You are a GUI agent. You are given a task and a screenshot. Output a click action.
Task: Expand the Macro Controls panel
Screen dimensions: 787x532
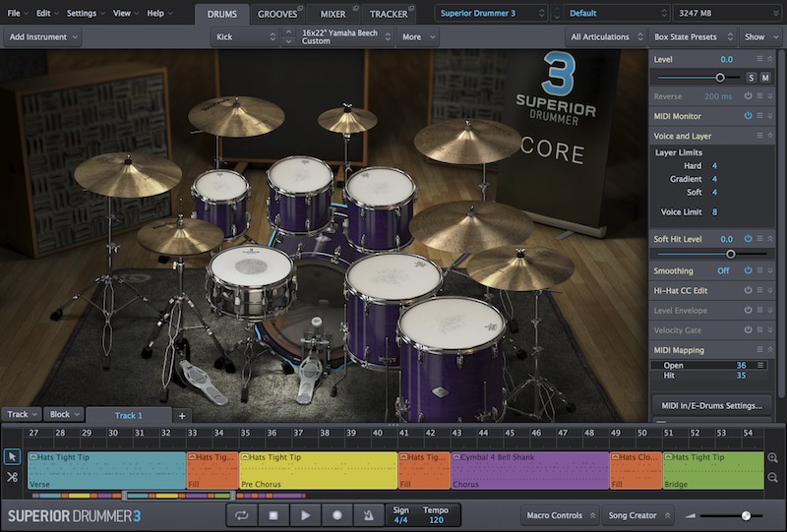pos(560,515)
